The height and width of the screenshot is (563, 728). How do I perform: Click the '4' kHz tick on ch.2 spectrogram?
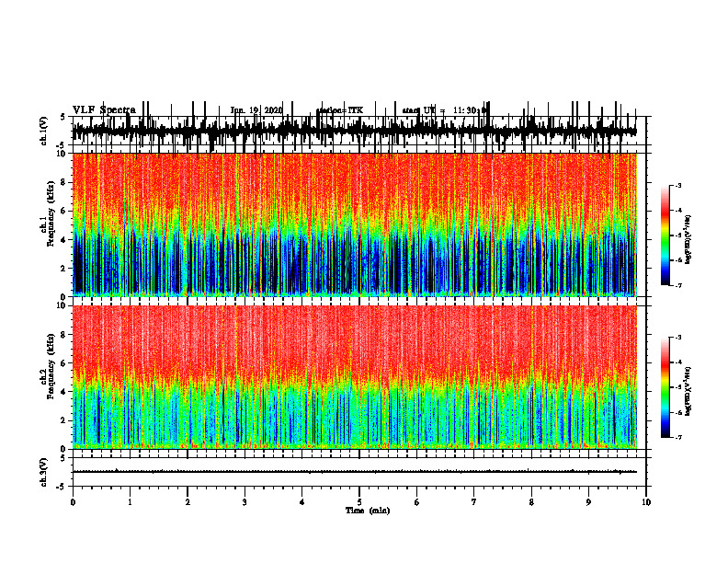tap(63, 392)
